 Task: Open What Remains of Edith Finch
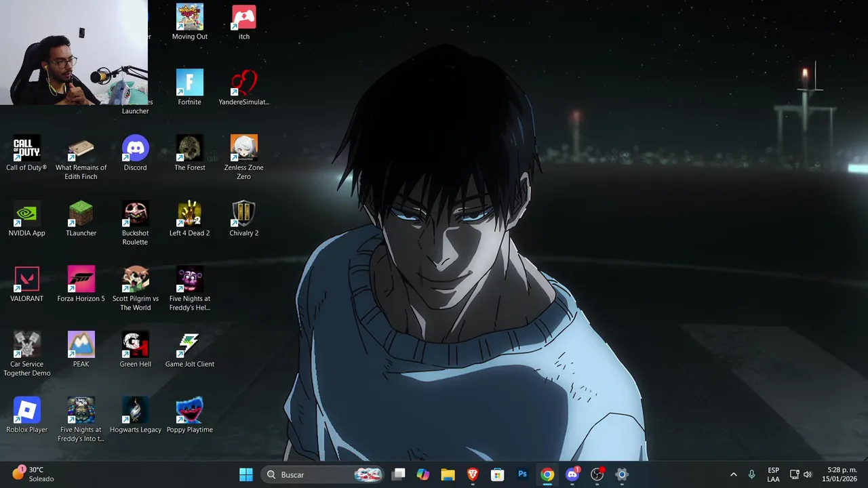pyautogui.click(x=81, y=157)
